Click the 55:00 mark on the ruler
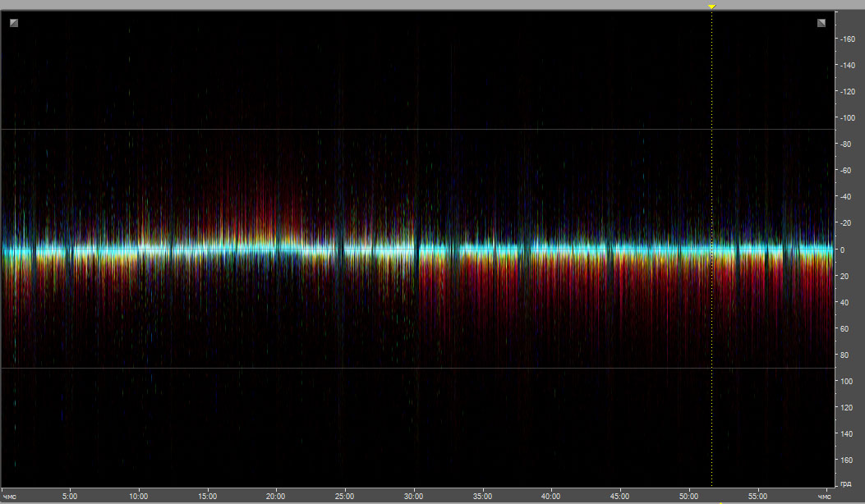 point(757,496)
